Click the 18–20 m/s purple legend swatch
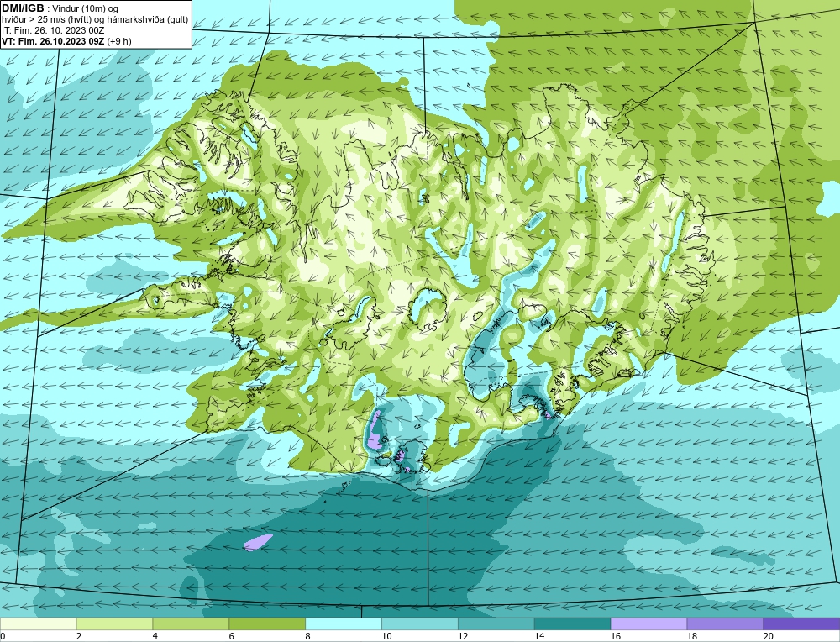 725,624
